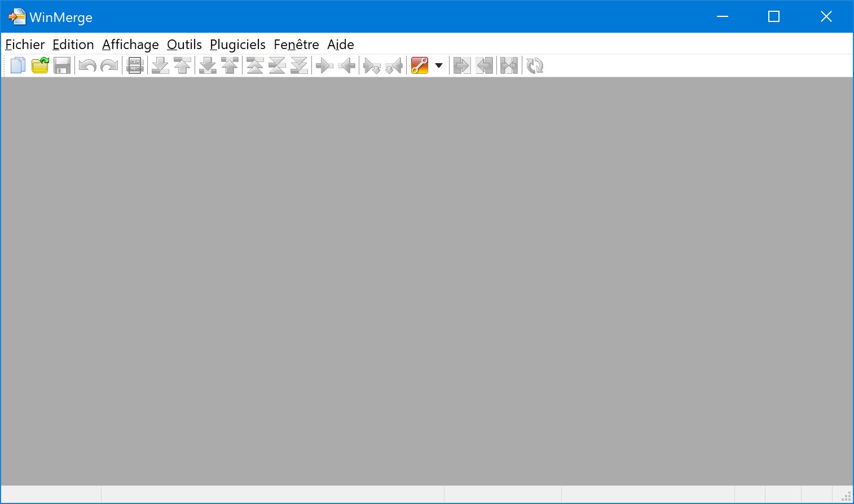Open the Affichage menu
Image resolution: width=854 pixels, height=504 pixels.
pos(130,45)
